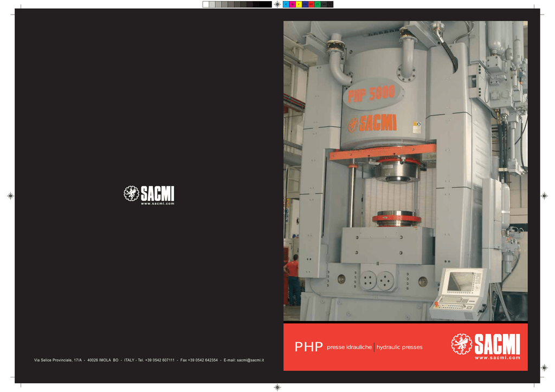Click the green CY color patch

point(318,4)
